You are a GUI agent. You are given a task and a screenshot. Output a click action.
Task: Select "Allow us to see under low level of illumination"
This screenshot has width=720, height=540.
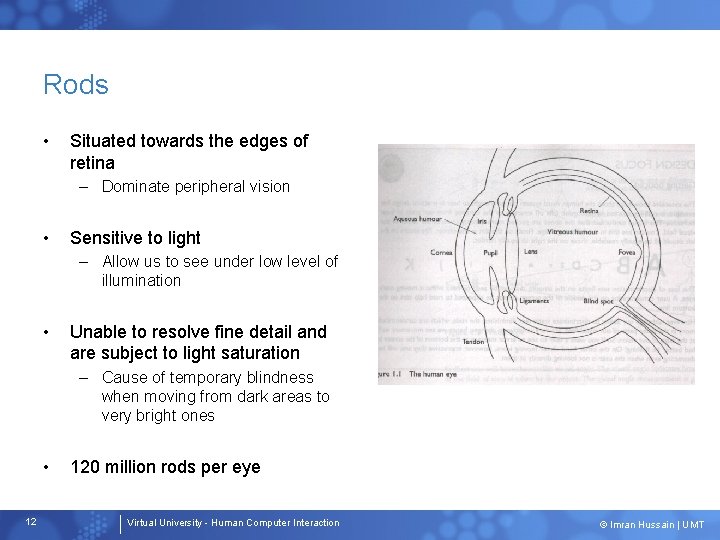[220, 270]
